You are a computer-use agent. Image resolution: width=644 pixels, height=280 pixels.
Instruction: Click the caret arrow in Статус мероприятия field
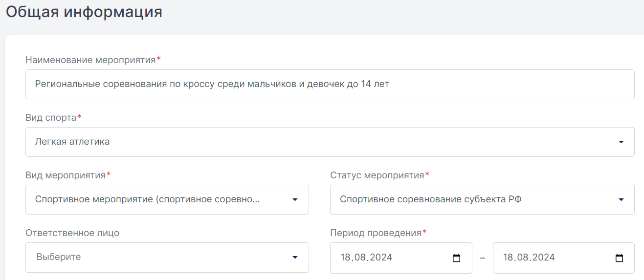621,200
